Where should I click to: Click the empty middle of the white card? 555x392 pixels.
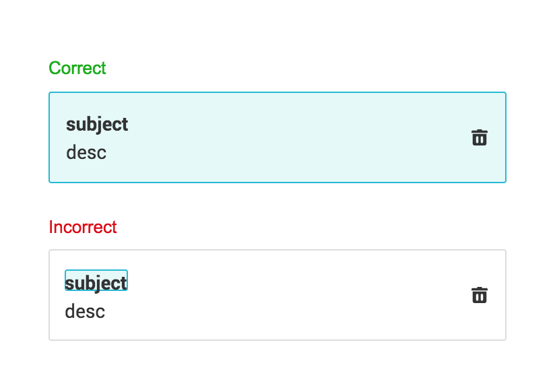pos(283,295)
